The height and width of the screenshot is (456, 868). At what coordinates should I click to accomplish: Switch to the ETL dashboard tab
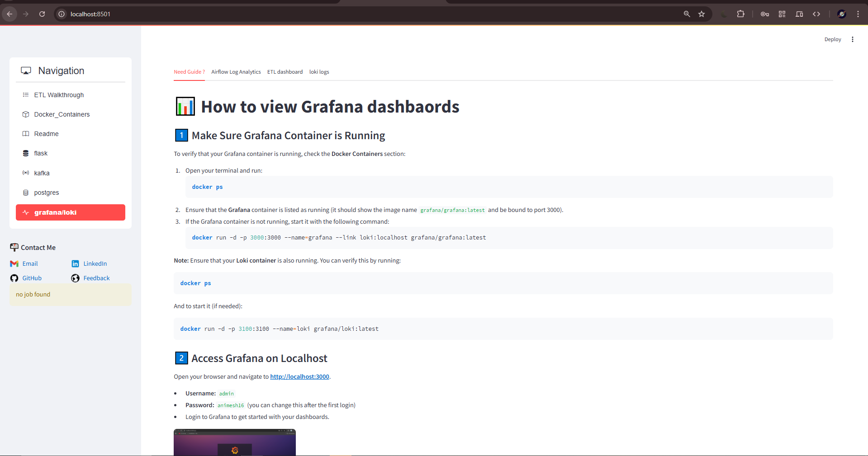pos(285,71)
